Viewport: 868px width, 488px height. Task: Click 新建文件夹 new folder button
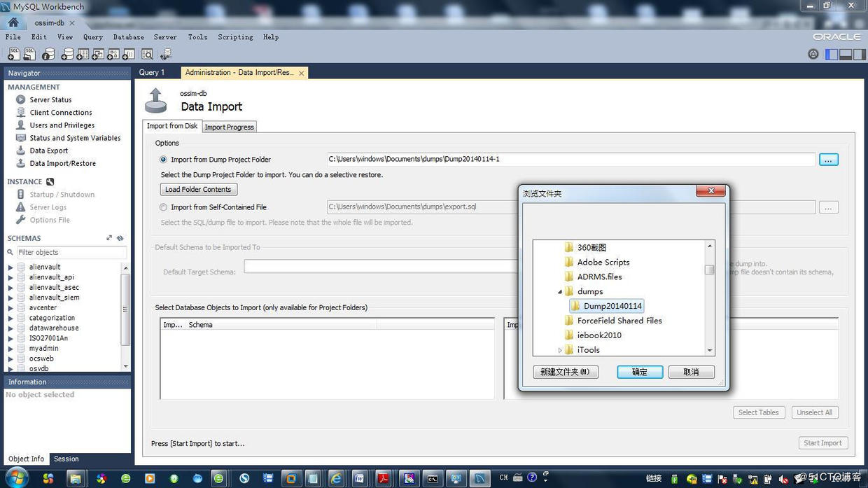[x=566, y=372]
